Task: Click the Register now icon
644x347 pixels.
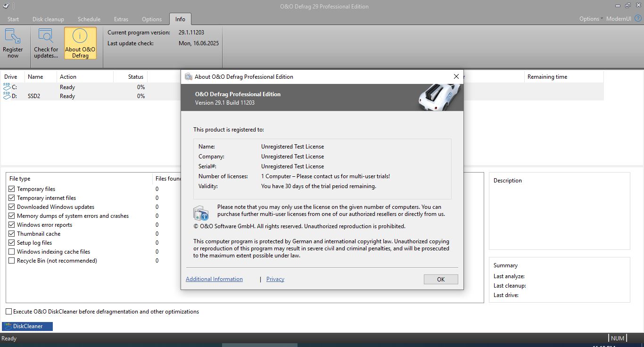Action: (13, 43)
